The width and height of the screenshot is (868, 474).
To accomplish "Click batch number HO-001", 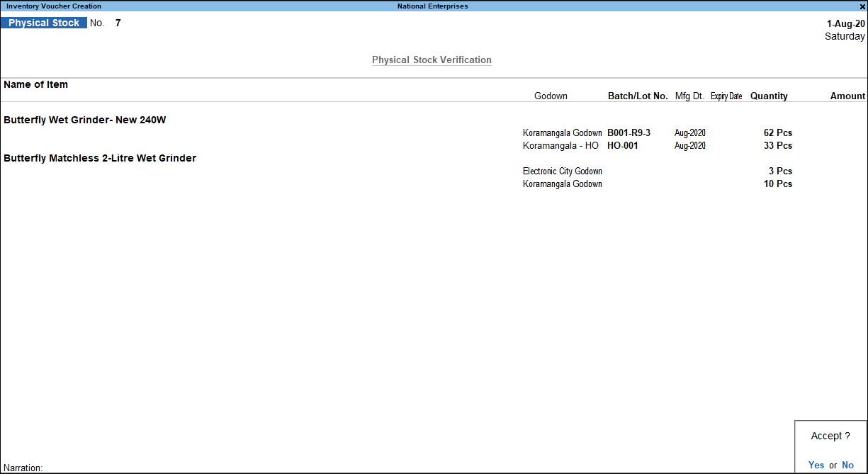I will tap(621, 145).
